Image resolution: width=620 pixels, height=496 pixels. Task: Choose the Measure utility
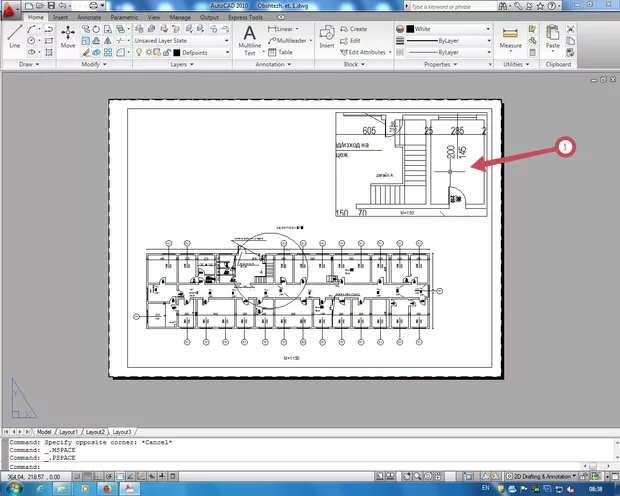click(511, 38)
